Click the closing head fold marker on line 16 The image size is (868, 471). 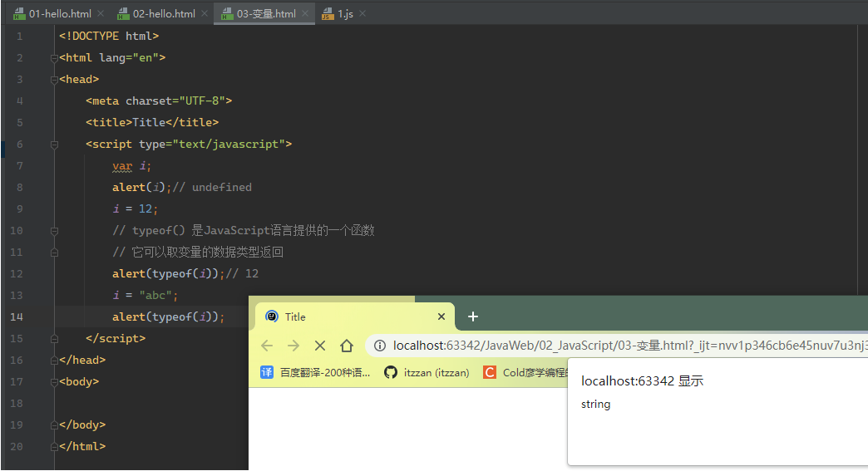(54, 360)
